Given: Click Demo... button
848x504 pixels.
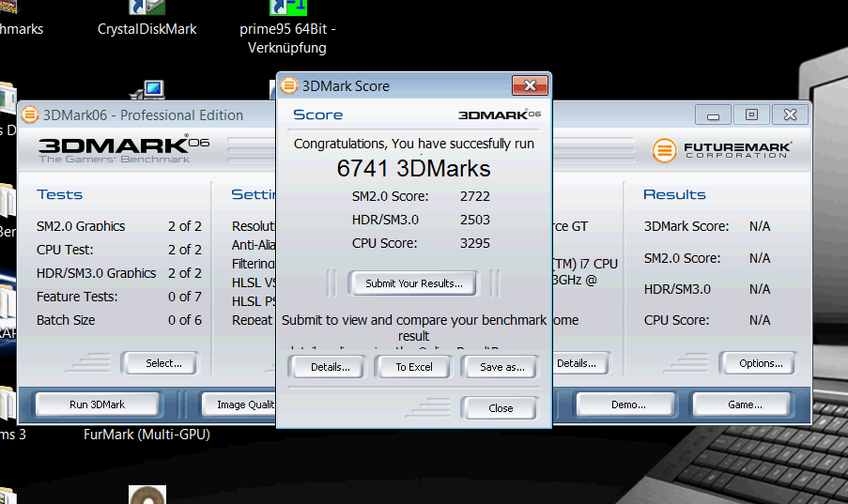Looking at the screenshot, I should 628,405.
